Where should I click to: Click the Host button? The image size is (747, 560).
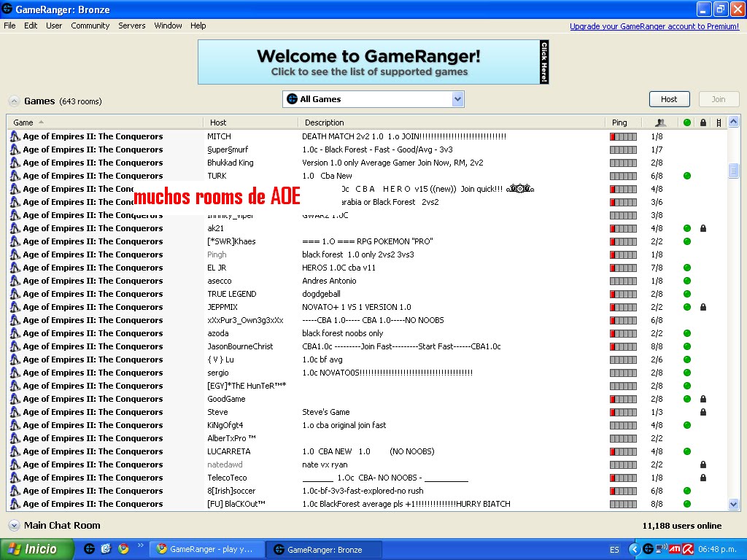pos(669,98)
